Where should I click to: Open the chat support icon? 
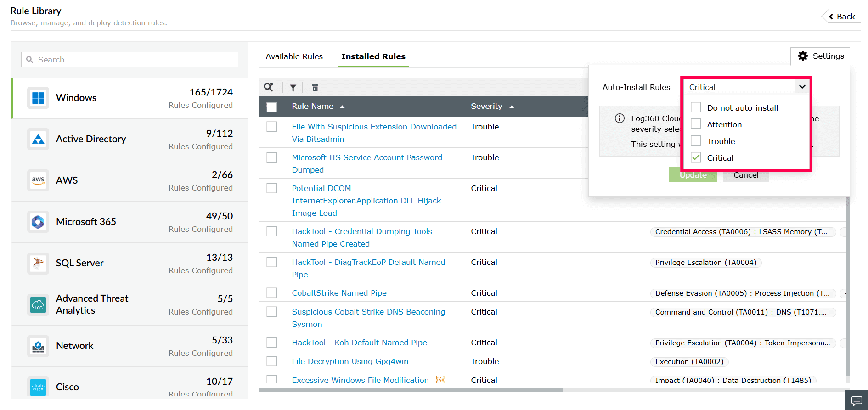pyautogui.click(x=857, y=400)
